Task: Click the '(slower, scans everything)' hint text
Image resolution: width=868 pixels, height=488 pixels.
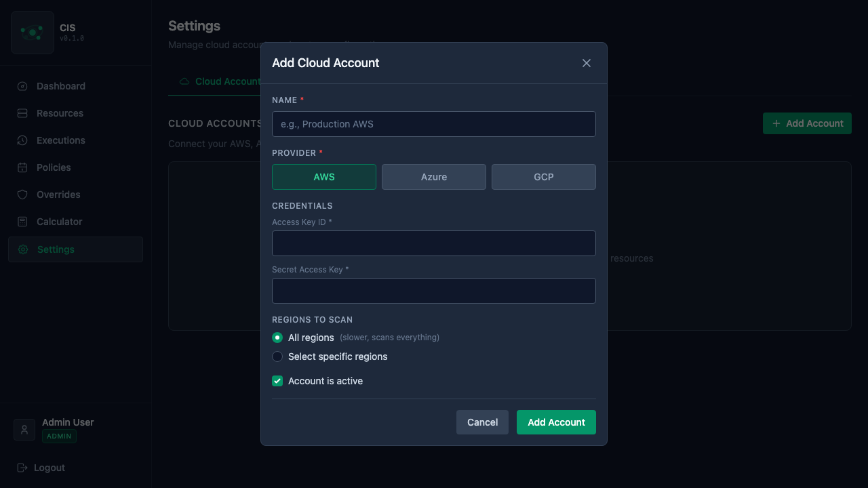Action: pos(389,338)
